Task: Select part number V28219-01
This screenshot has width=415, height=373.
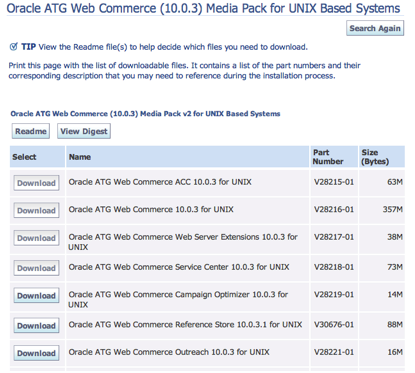Action: (x=334, y=295)
